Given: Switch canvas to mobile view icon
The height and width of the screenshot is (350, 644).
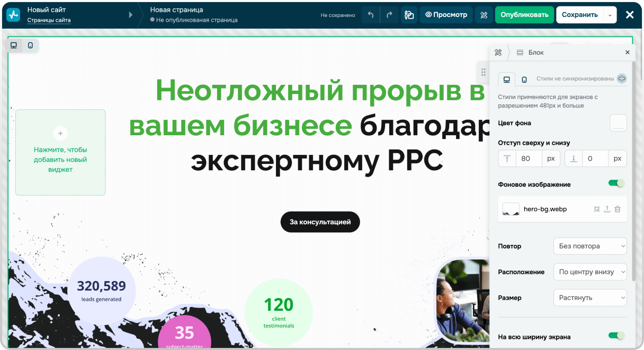Looking at the screenshot, I should (x=30, y=46).
